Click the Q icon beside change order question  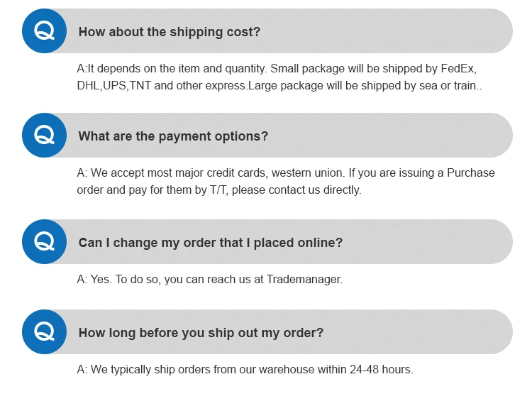tap(45, 242)
